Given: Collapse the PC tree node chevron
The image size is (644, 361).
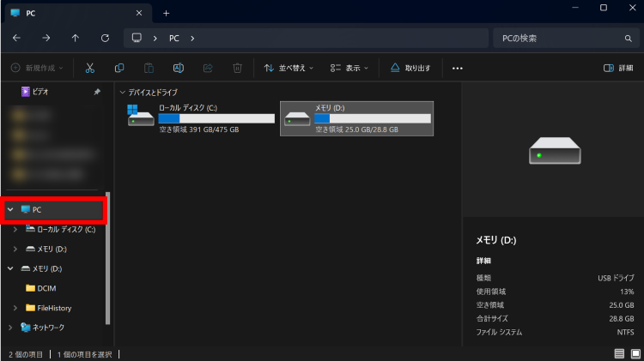Looking at the screenshot, I should click(x=10, y=209).
